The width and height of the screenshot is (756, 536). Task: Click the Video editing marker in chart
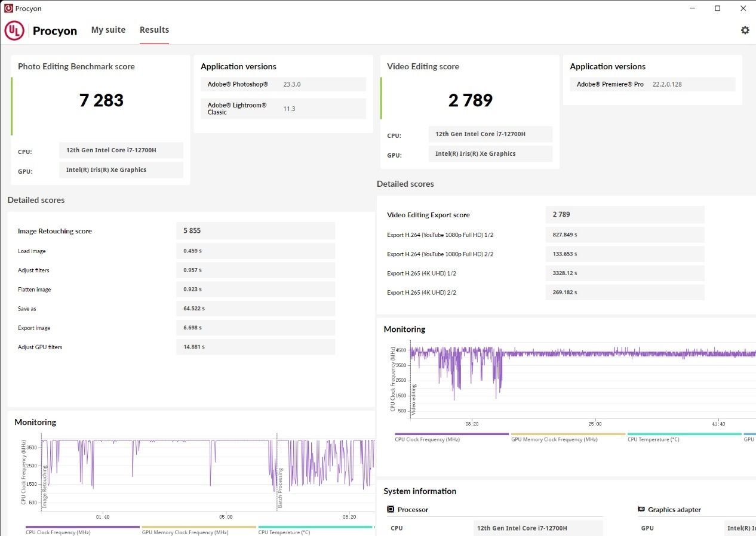point(414,399)
